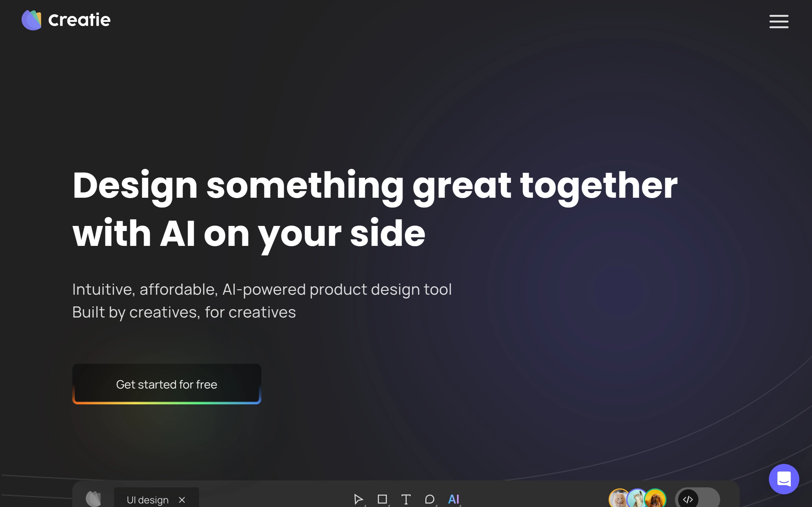The height and width of the screenshot is (507, 812).
Task: Open the chat support widget
Action: pyautogui.click(x=783, y=479)
